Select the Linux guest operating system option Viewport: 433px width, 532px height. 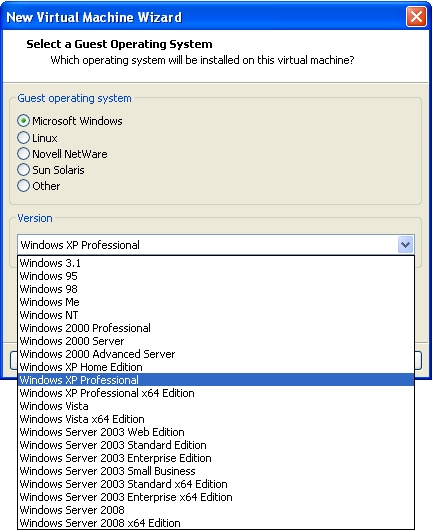23,138
